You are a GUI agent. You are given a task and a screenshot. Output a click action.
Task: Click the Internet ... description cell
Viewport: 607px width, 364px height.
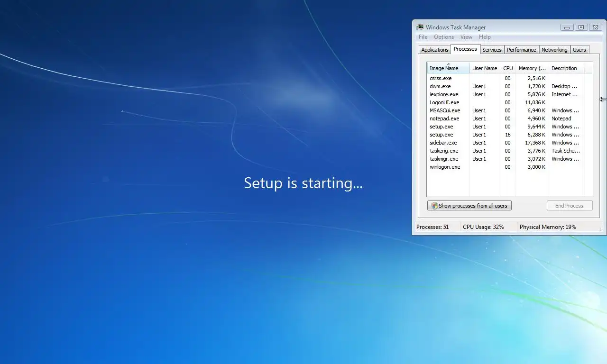[564, 94]
